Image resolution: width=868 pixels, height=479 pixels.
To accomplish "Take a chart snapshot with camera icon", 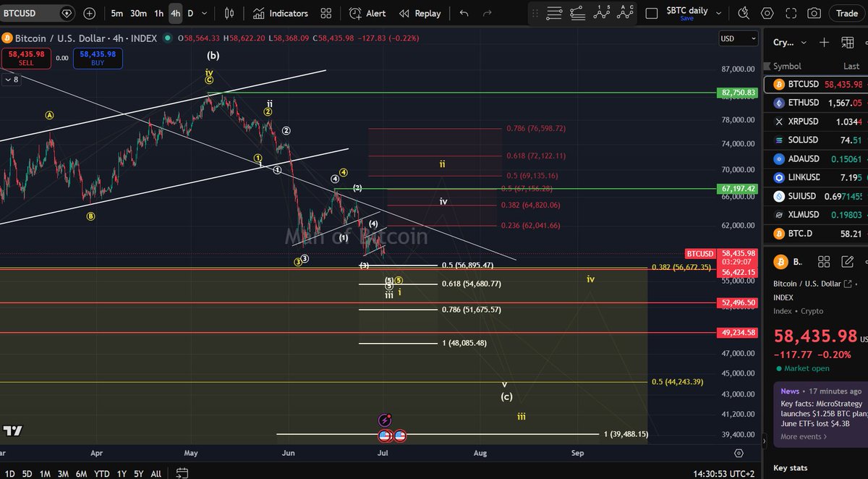I will [814, 13].
